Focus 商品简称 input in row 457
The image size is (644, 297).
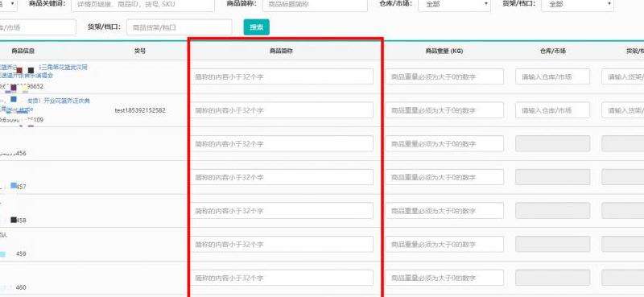tap(282, 177)
